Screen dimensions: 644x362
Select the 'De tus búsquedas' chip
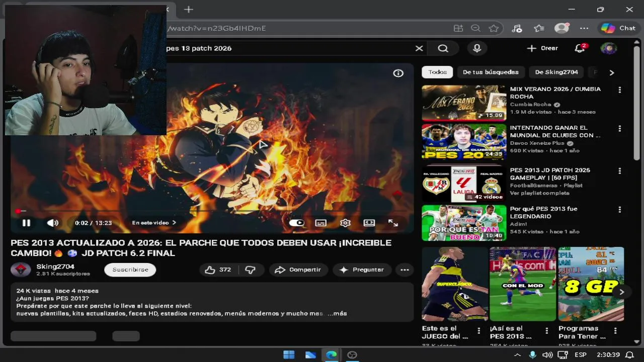pos(491,72)
